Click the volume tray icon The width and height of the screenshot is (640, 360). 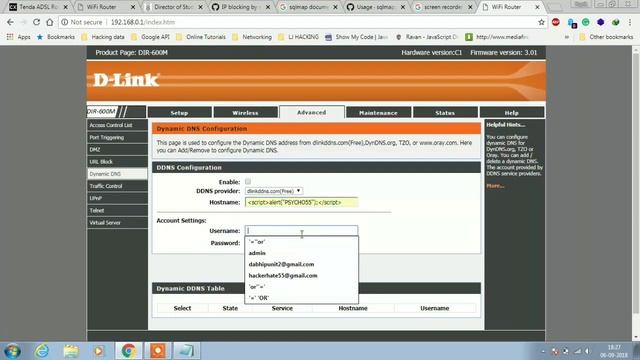(587, 351)
